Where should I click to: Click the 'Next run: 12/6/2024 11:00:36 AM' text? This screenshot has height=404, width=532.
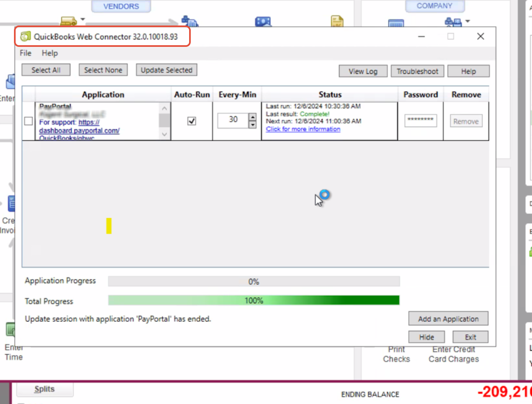click(314, 121)
